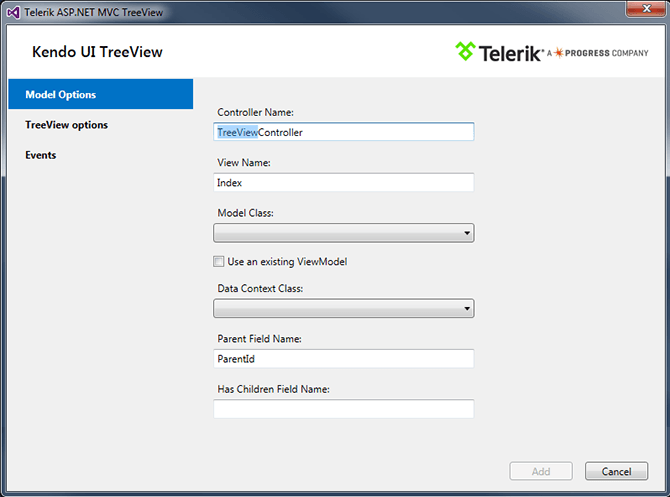Click the Add button
Viewport: 670px width, 497px height.
[x=541, y=471]
